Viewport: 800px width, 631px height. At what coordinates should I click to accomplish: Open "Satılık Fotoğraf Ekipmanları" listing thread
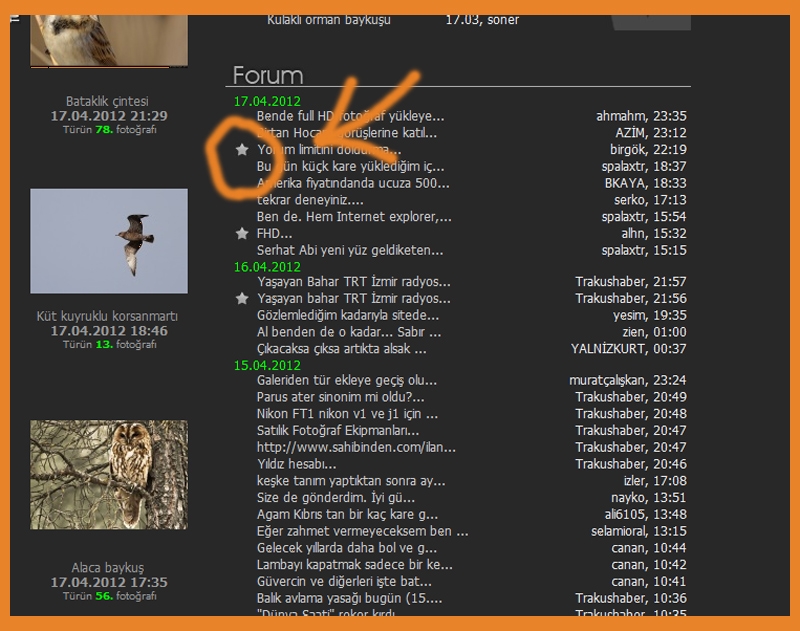coord(330,427)
